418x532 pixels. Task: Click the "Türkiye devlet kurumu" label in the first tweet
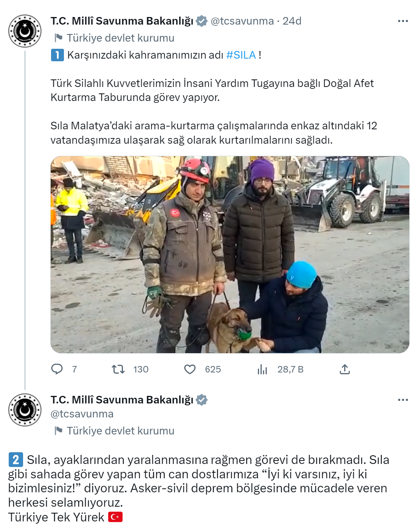point(121,38)
